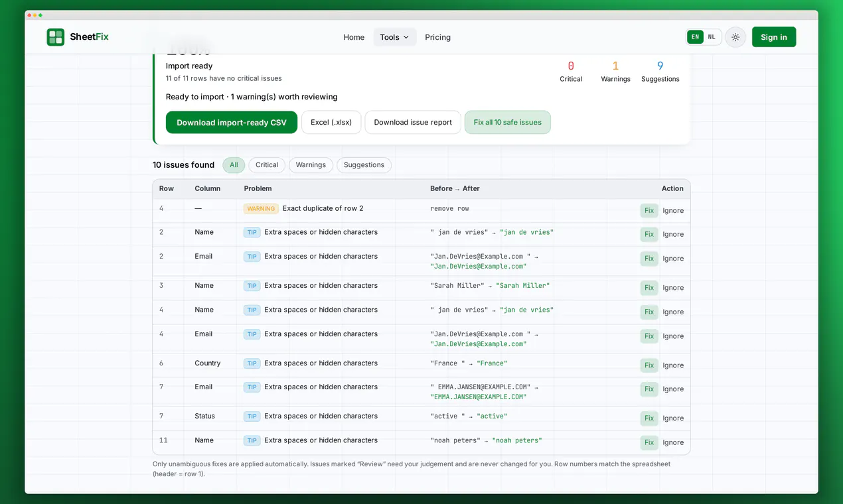Open the Tools dropdown menu
Screen dimensions: 843x504
click(x=394, y=37)
